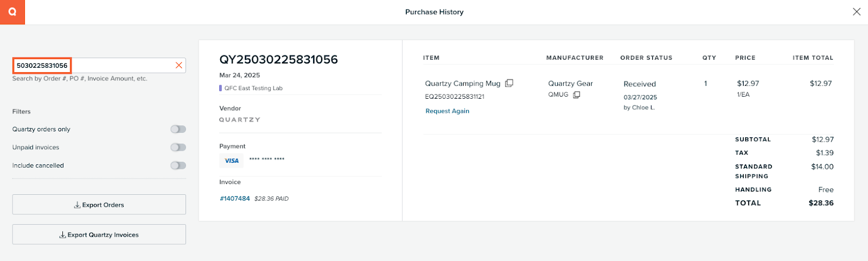
Task: Toggle Quartzy orders only filter
Action: [x=178, y=129]
